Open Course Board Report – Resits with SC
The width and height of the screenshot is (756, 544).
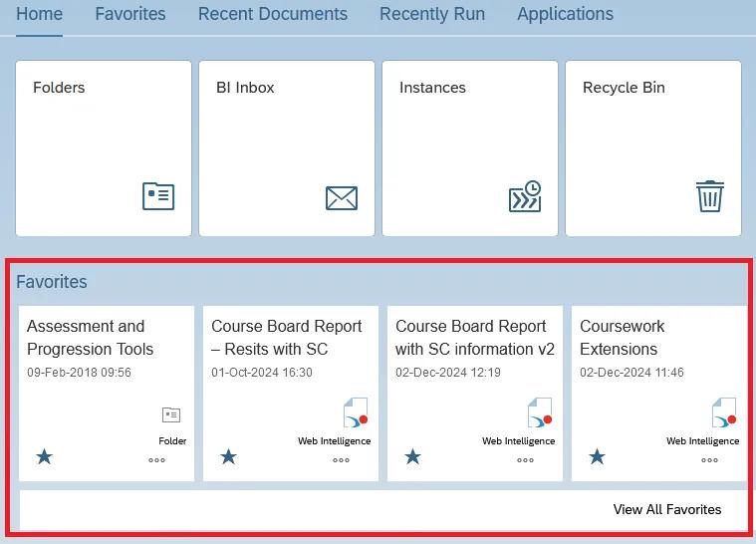point(287,337)
